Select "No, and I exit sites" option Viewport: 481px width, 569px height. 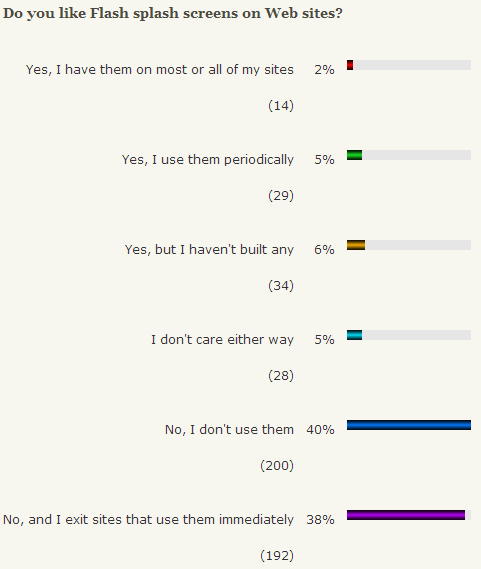pos(148,520)
